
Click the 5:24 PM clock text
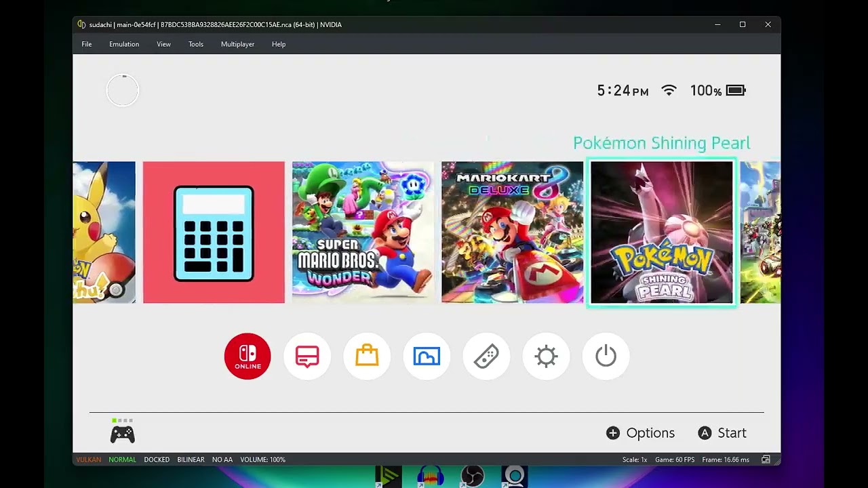pyautogui.click(x=623, y=90)
